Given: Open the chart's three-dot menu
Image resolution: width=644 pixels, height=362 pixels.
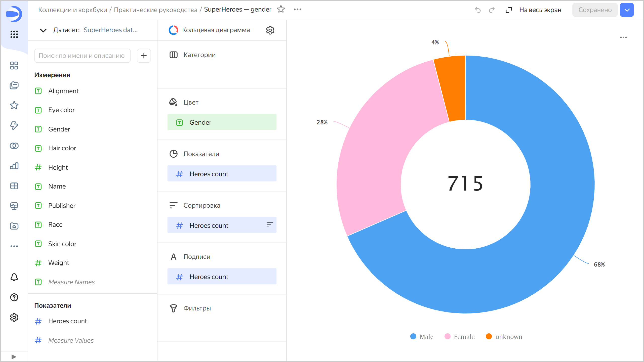Looking at the screenshot, I should click(623, 37).
